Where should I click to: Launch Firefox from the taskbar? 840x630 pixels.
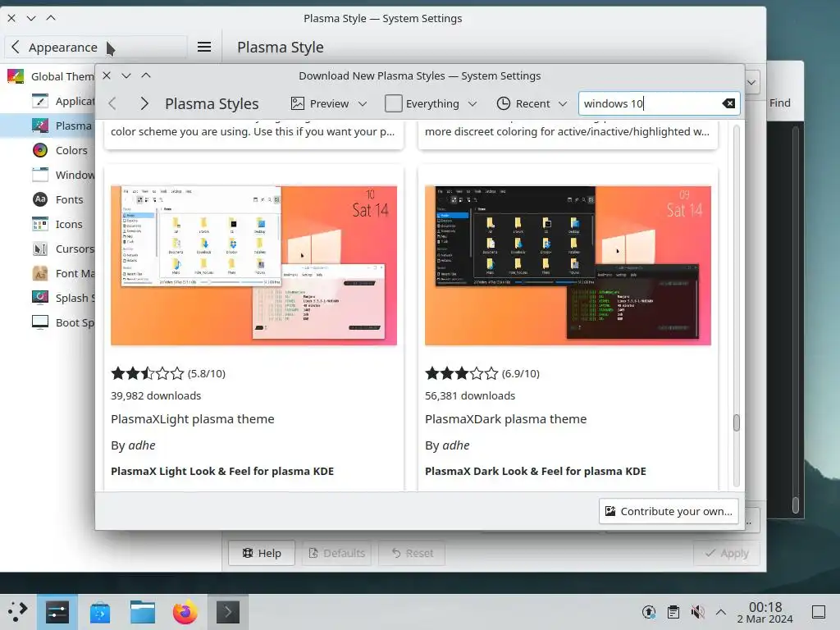click(x=185, y=612)
